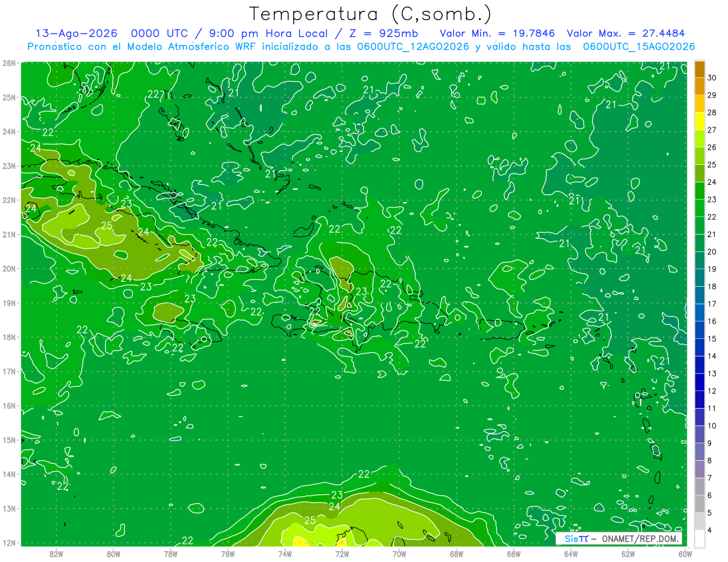
Task: Click the white colorbar segment below 4
Action: (x=699, y=538)
